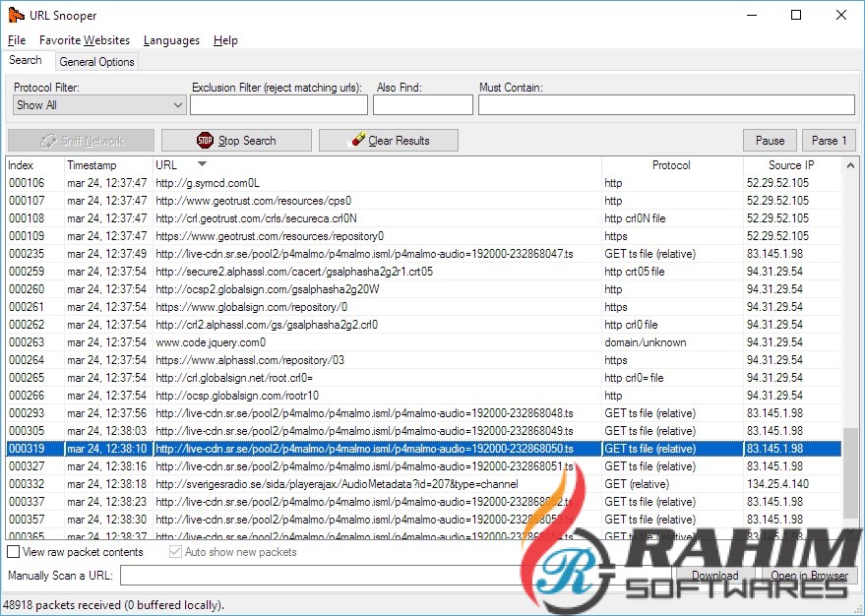The height and width of the screenshot is (616, 865).
Task: Click the Must Contain input field
Action: click(x=666, y=104)
